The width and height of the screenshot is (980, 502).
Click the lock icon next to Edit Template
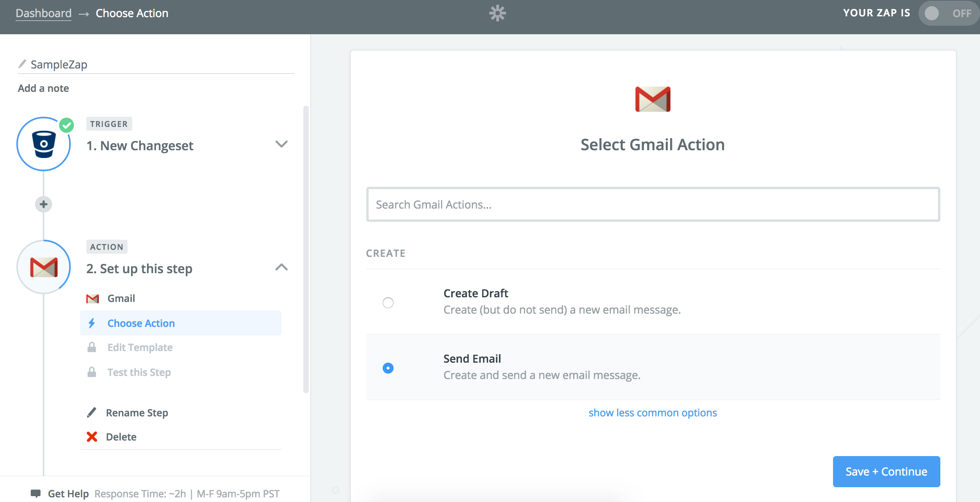(x=92, y=347)
